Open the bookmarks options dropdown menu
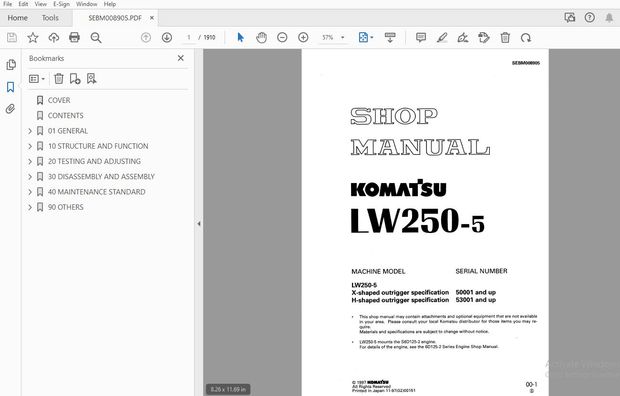Viewport: 620px width, 396px height. (37, 79)
